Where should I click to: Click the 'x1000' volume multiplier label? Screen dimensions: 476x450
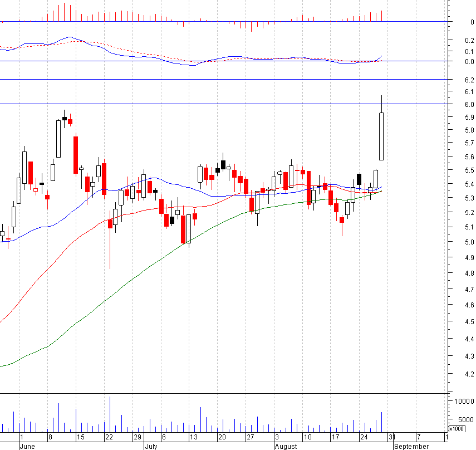[457, 429]
